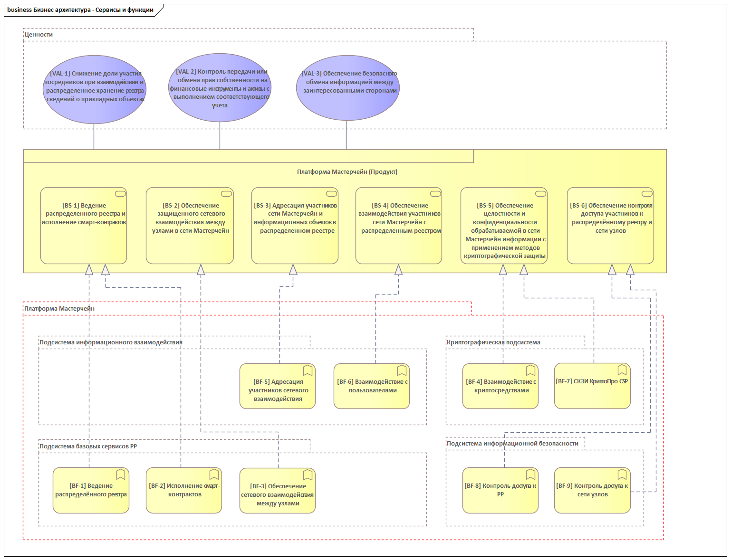Select the 'Подсистема информационной безопасности' label
Viewport: 731px width, 560px height.
[512, 444]
